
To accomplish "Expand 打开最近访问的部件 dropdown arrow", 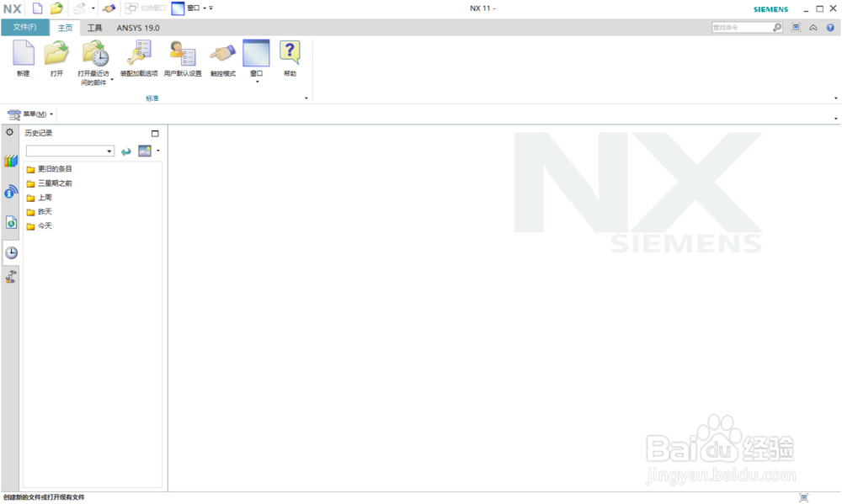I will click(112, 79).
